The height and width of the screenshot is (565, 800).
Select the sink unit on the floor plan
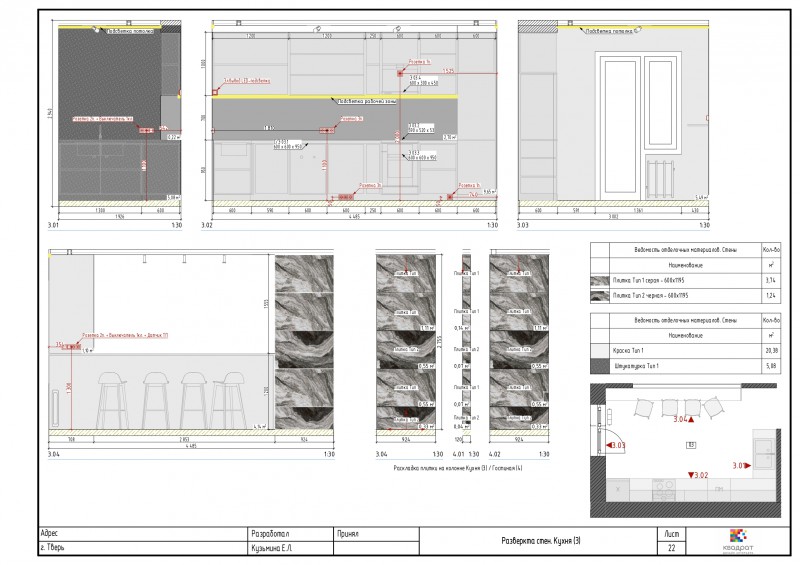[764, 453]
